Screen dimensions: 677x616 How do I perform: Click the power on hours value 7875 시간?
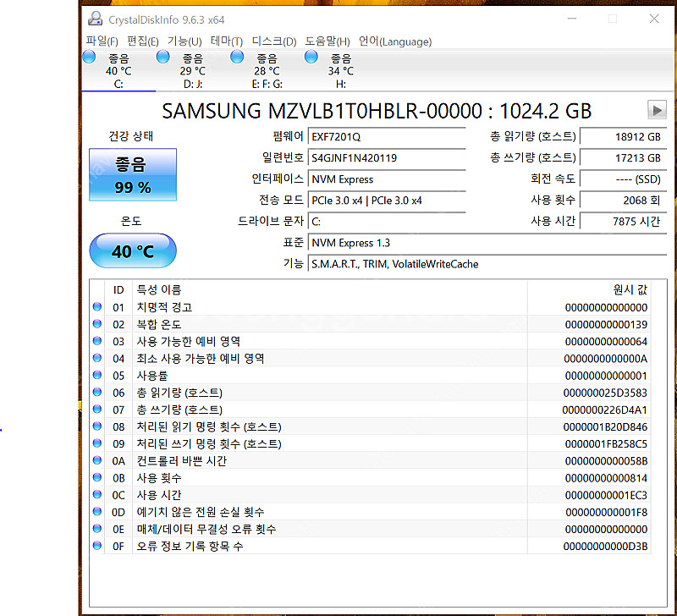(623, 222)
